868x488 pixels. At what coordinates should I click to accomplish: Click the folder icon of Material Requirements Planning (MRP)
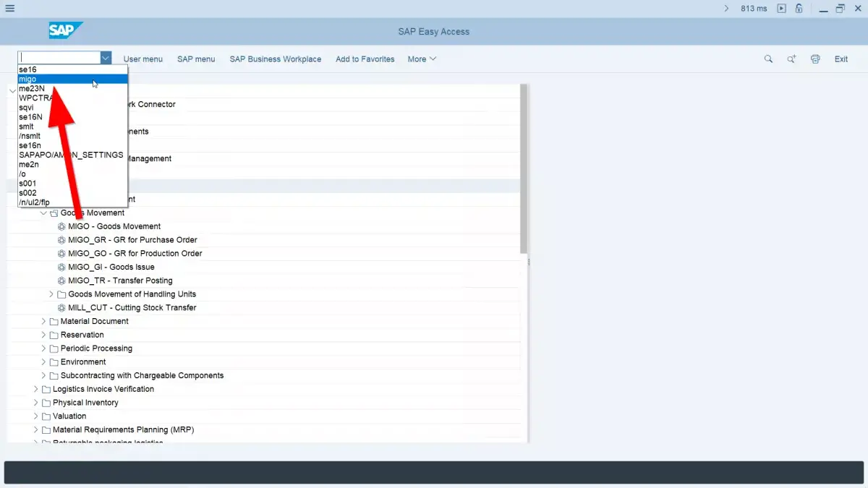46,430
